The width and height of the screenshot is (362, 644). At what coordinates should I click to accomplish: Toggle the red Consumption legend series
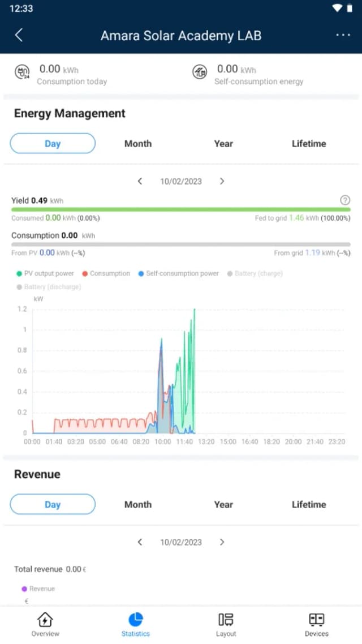[106, 273]
